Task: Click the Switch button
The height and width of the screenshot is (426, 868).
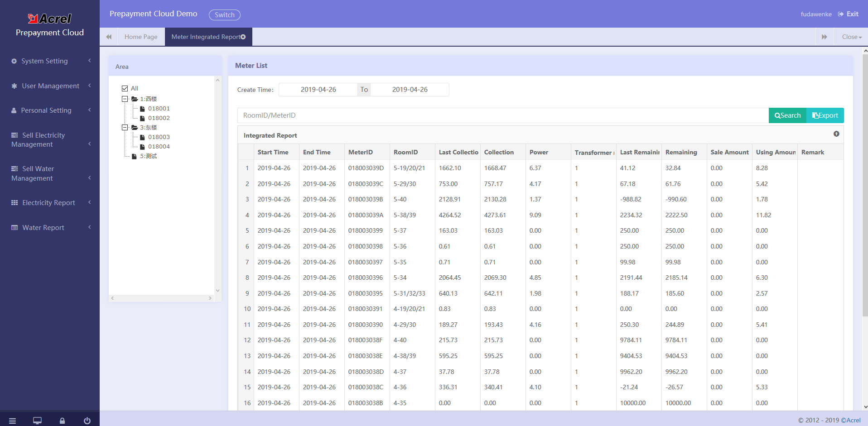Action: tap(225, 15)
